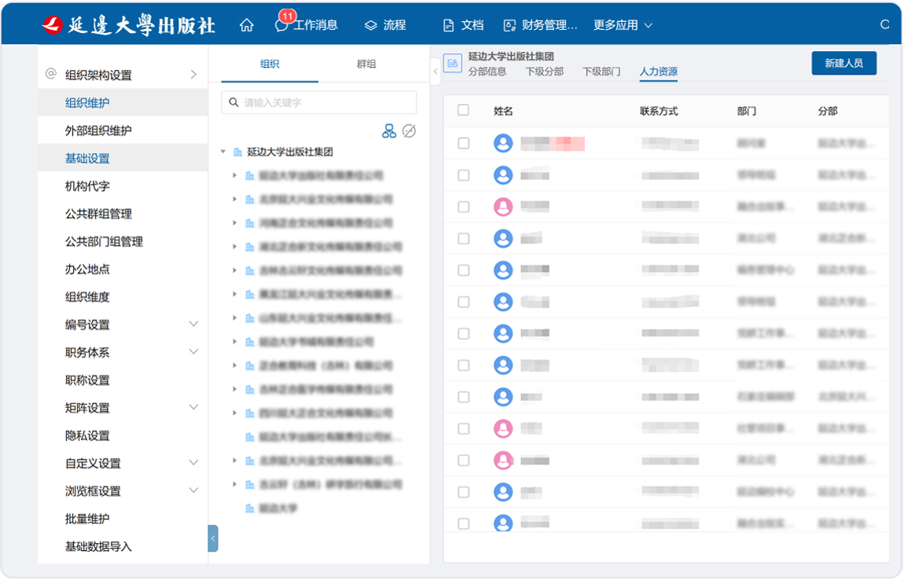The width and height of the screenshot is (911, 588).
Task: Toggle the select-all checkbox in header
Action: pyautogui.click(x=463, y=110)
